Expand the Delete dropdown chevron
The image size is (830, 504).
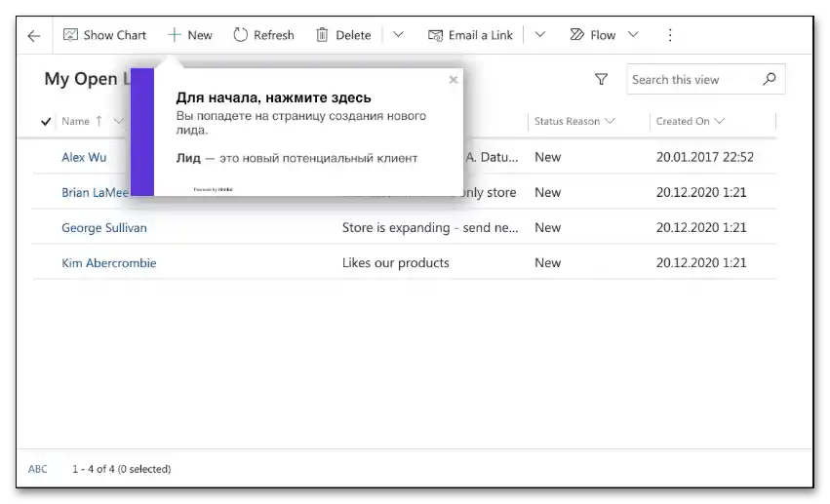(x=398, y=35)
